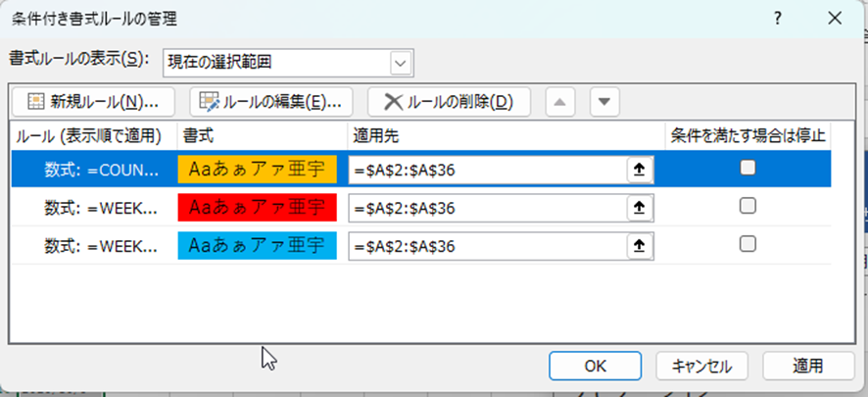Click the Delete Rule (ルールの削除) button

tap(448, 101)
